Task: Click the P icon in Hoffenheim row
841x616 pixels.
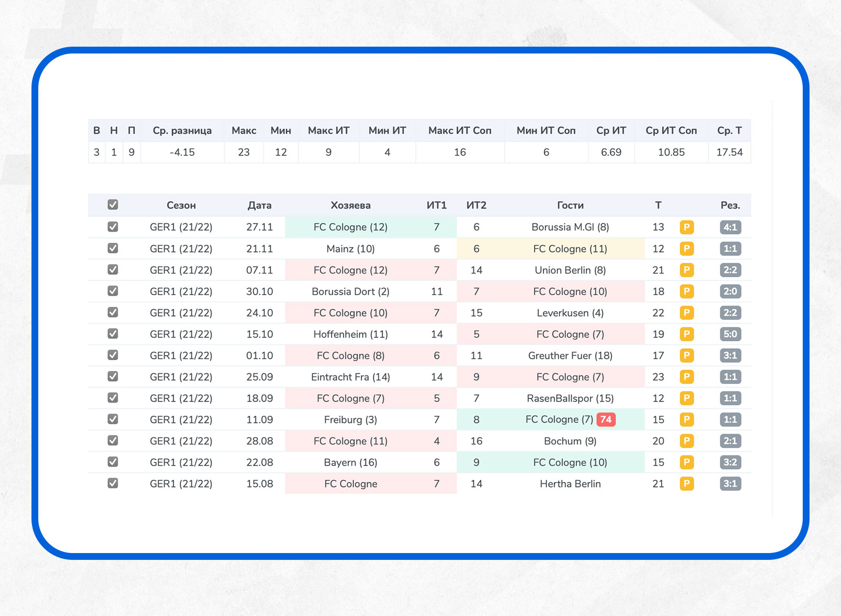Action: click(x=686, y=334)
